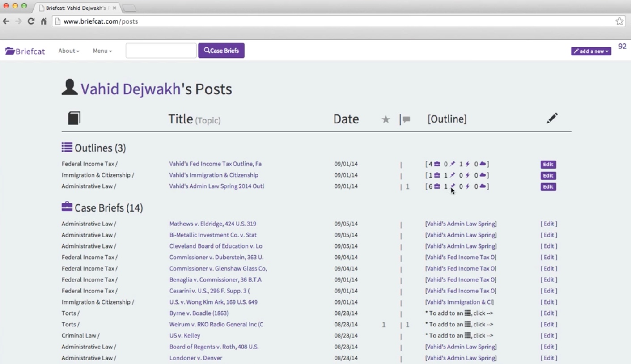Reload the page in the browser
631x364 pixels.
click(31, 21)
